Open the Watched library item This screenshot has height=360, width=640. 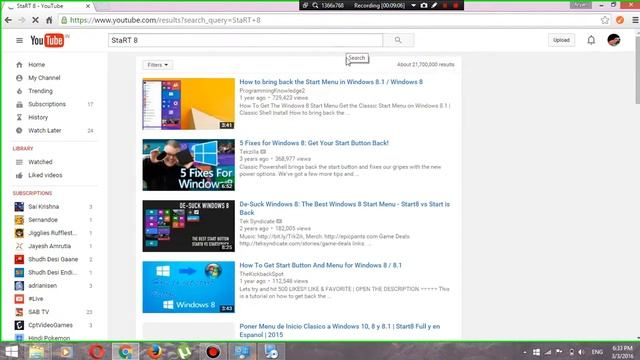(40, 162)
